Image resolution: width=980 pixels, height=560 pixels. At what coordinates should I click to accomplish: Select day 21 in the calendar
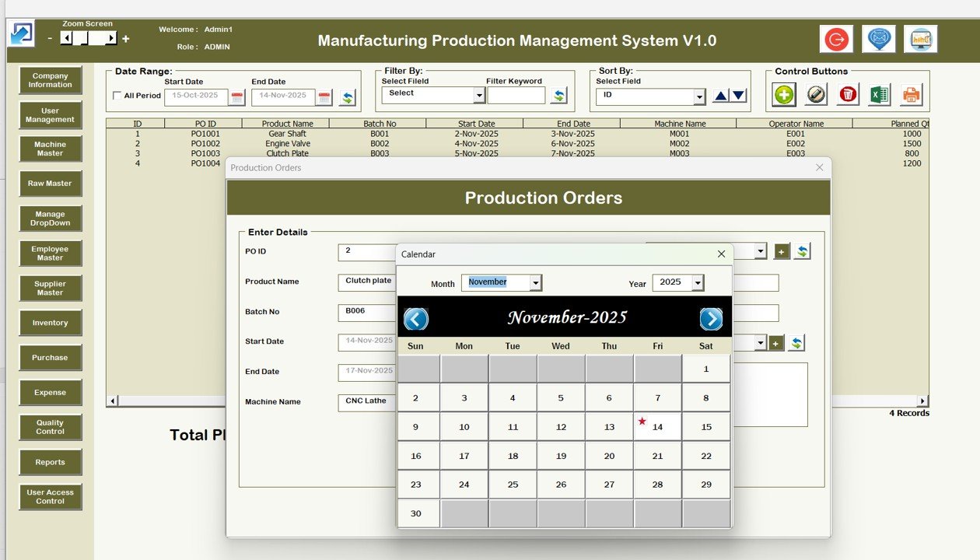[657, 456]
